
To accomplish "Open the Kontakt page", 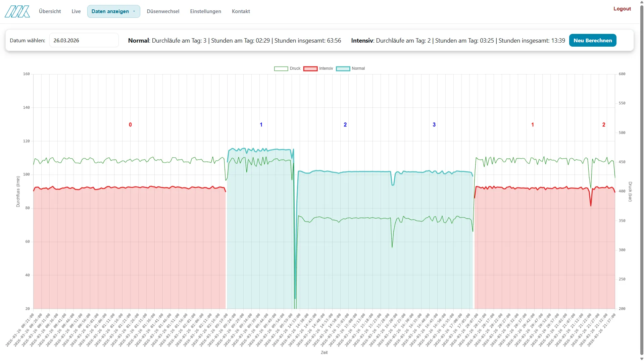I will [x=241, y=11].
